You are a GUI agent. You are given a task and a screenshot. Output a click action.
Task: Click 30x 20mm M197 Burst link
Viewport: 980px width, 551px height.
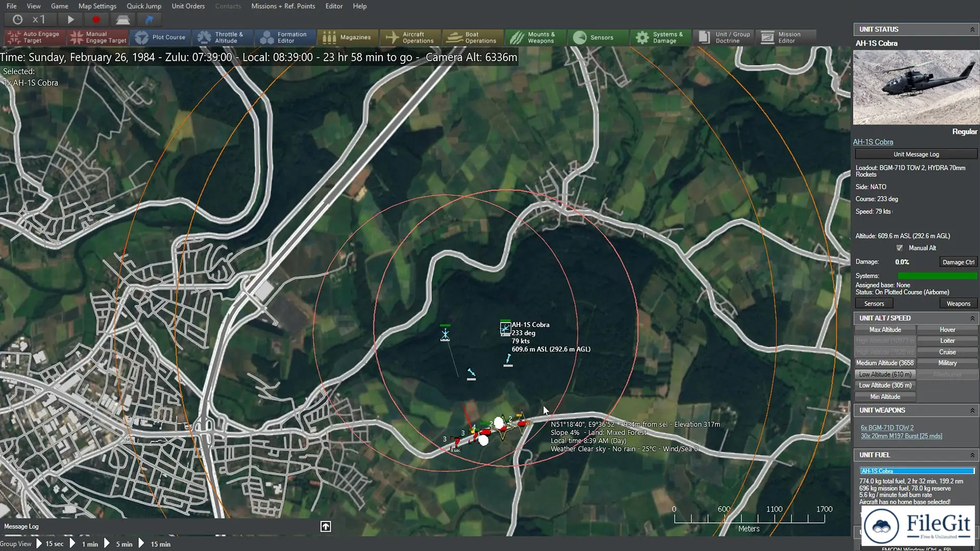tap(901, 436)
